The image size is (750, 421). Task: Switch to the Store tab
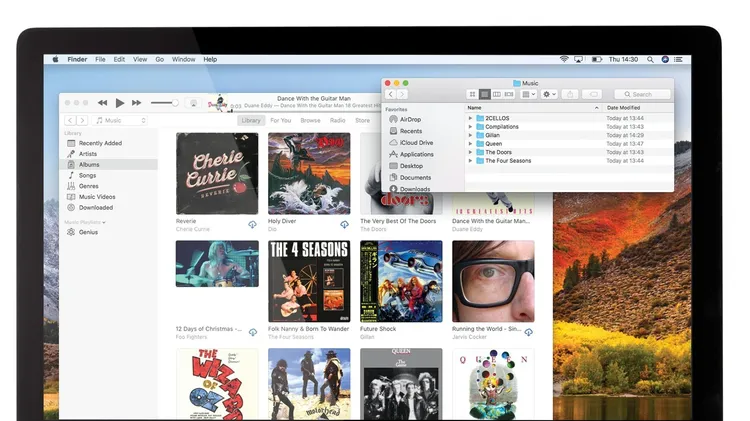[x=363, y=121]
